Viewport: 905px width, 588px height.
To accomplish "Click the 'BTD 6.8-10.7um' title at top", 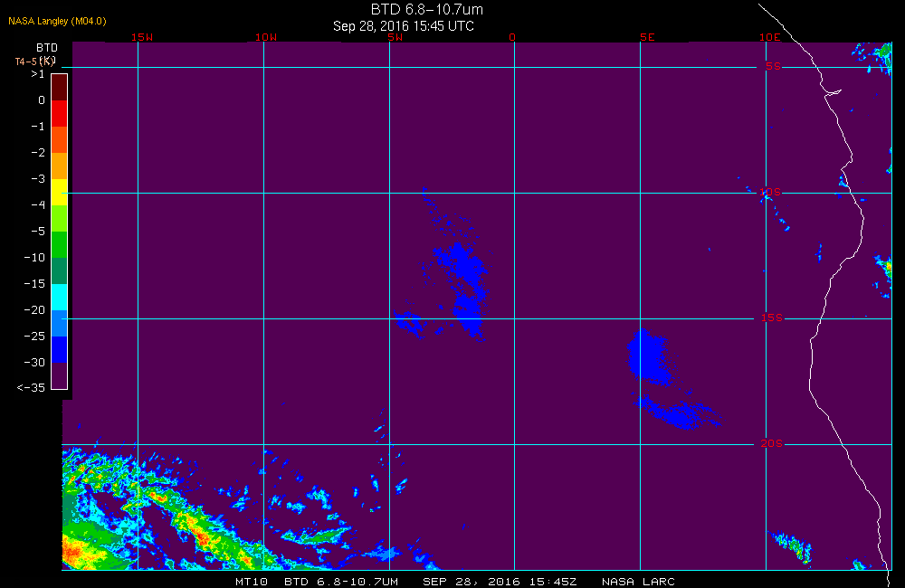I will (426, 9).
